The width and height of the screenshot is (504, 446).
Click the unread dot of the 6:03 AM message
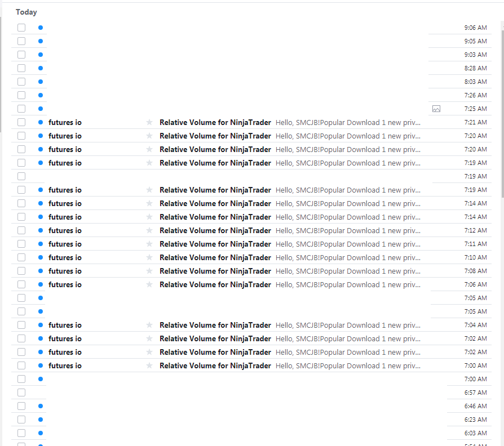click(41, 433)
